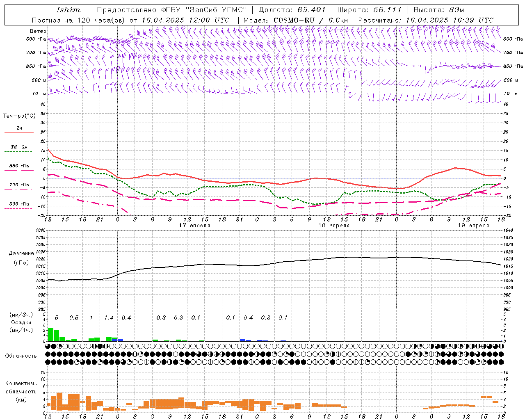Click the Облачность row label
This screenshot has height=420, width=525.
pyautogui.click(x=21, y=356)
